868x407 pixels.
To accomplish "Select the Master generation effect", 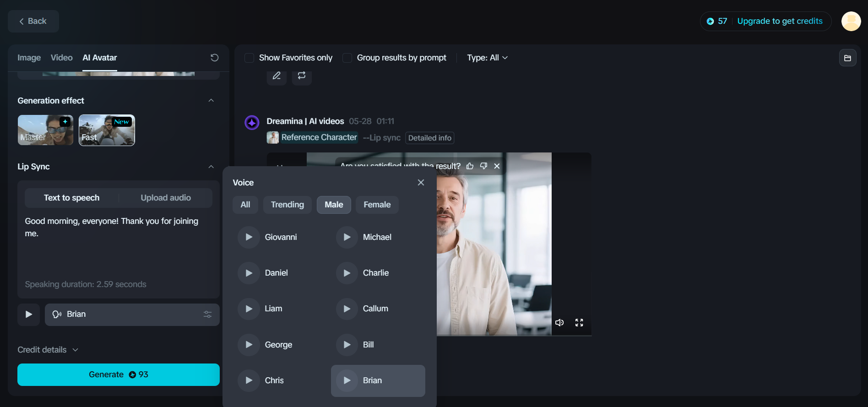I will click(x=45, y=130).
